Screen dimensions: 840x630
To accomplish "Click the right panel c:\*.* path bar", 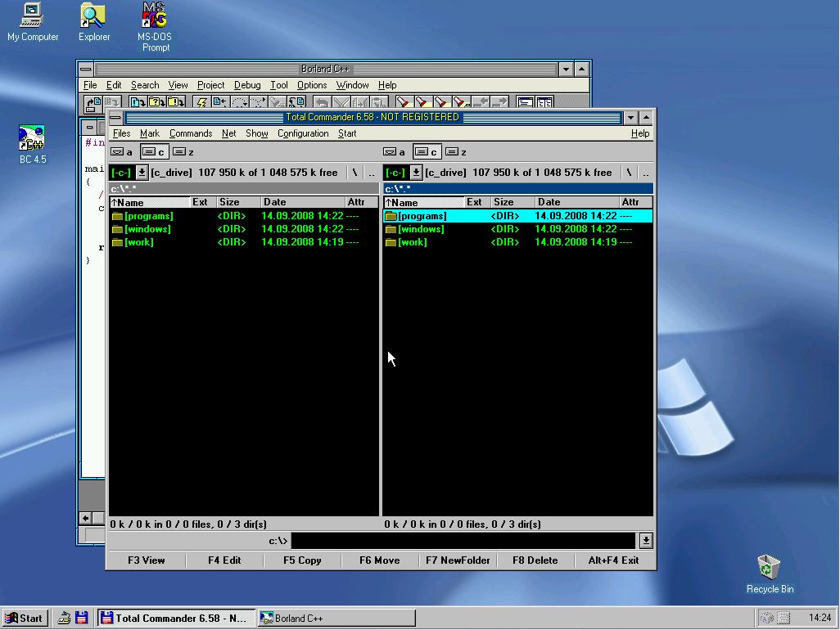I will [518, 188].
